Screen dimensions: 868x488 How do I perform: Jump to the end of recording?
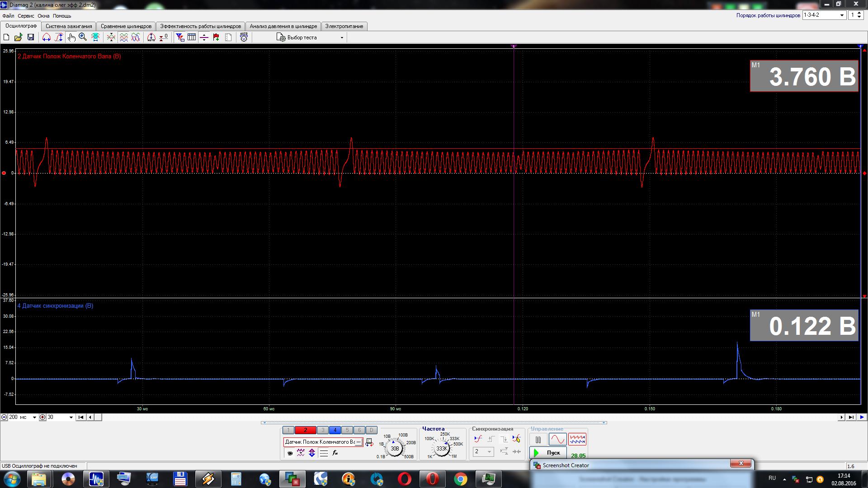[x=851, y=418]
